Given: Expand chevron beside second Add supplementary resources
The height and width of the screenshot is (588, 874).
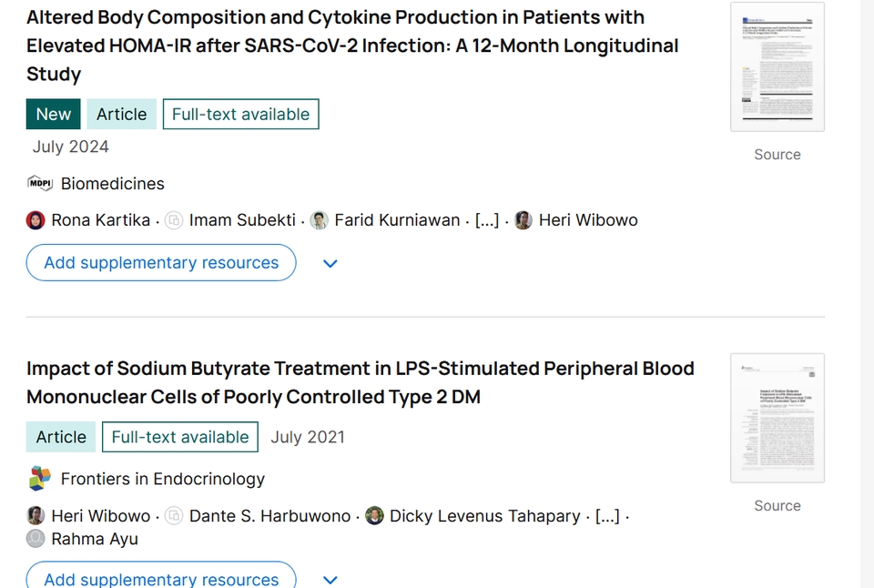Looking at the screenshot, I should click(330, 579).
